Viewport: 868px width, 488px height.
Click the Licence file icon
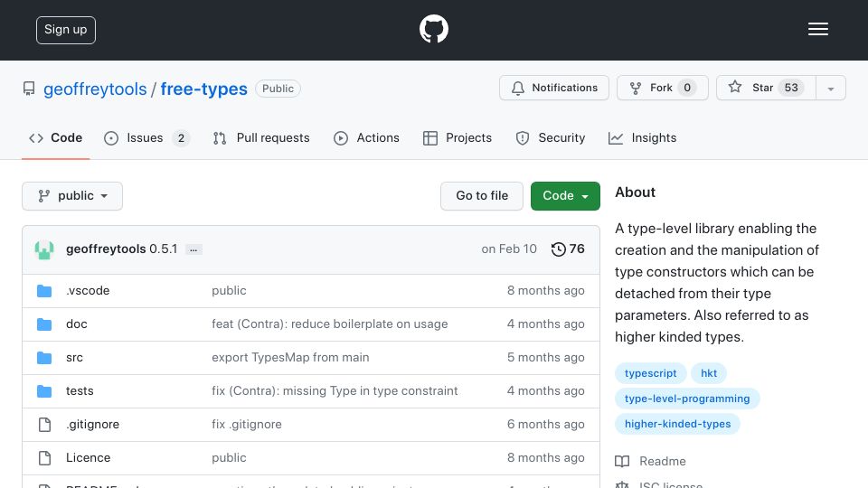(x=44, y=457)
